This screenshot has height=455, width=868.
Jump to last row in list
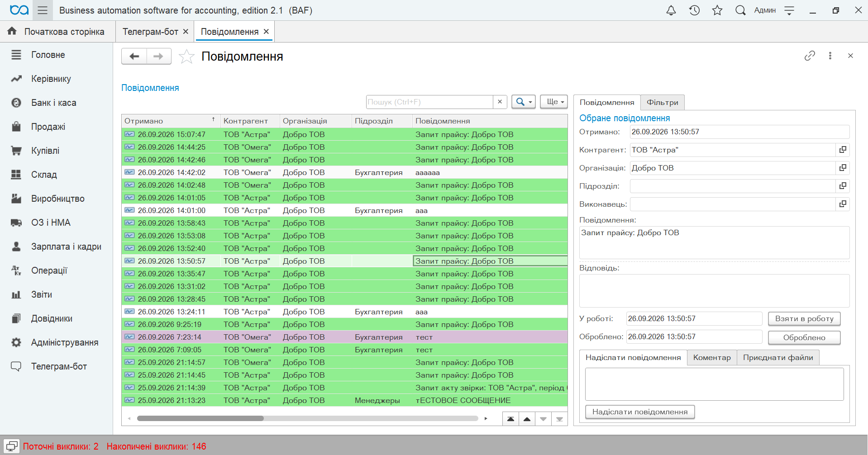click(559, 419)
